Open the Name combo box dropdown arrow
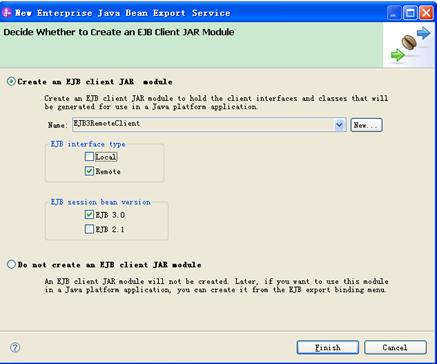Image resolution: width=437 pixels, height=364 pixels. 339,125
